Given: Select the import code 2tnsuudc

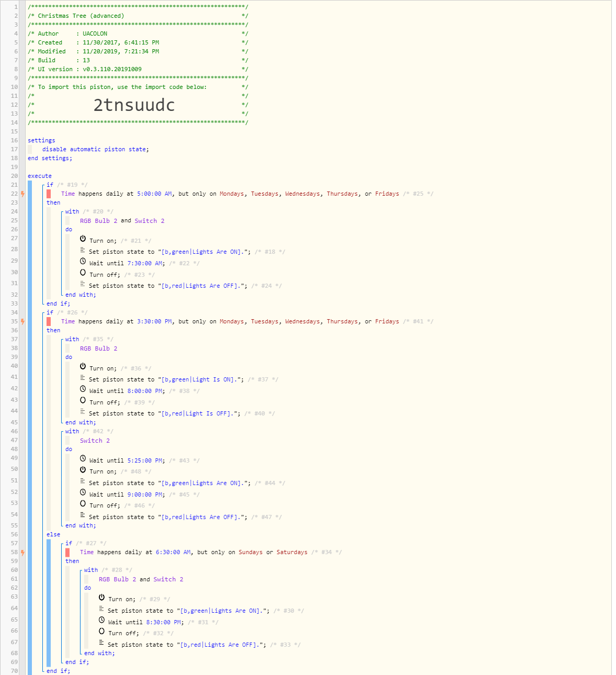Looking at the screenshot, I should point(134,105).
